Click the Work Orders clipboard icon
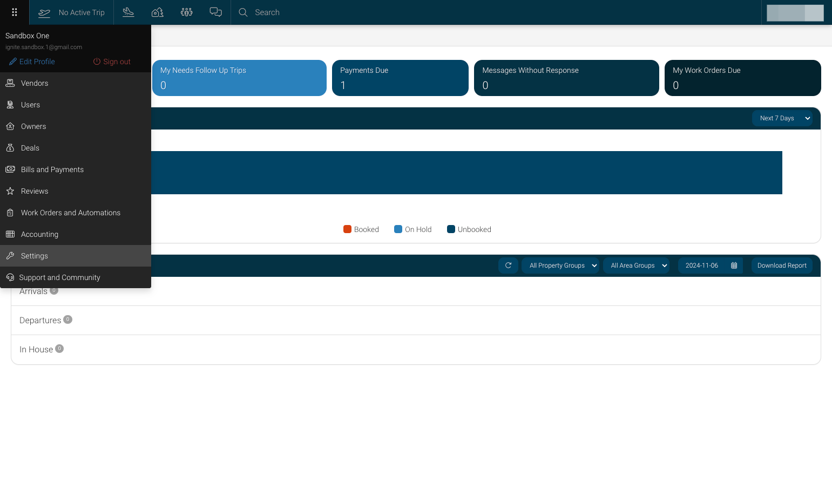Screen dimensions: 832x504 (x=10, y=213)
